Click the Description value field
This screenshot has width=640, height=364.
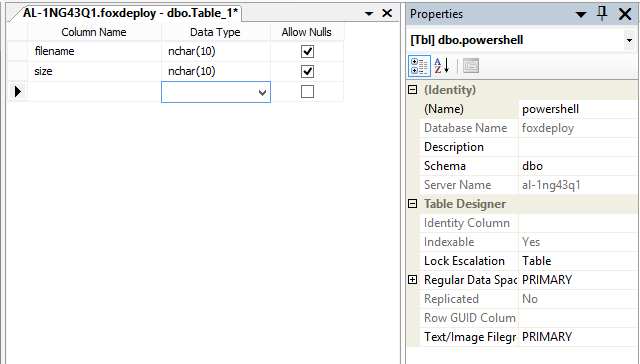coord(578,147)
